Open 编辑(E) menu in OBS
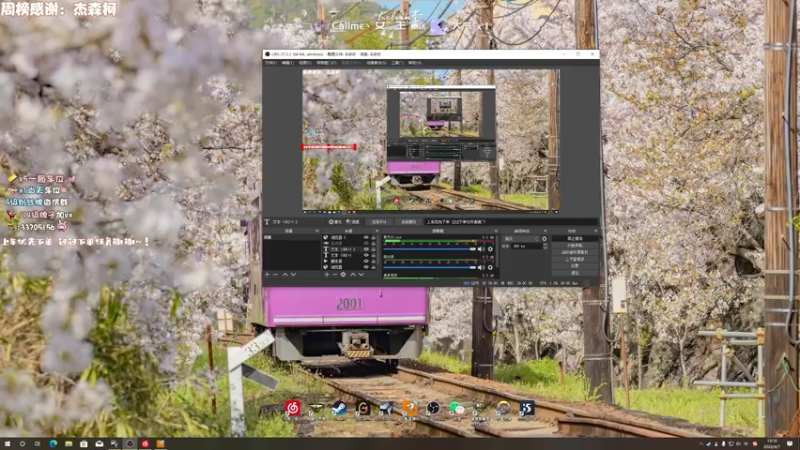800x450 pixels. (288, 63)
